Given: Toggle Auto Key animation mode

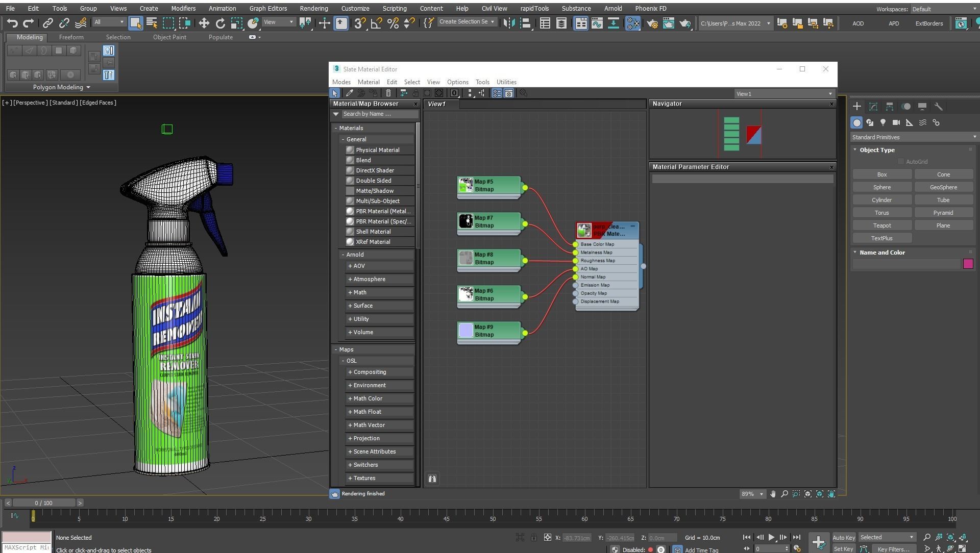Looking at the screenshot, I should (843, 538).
